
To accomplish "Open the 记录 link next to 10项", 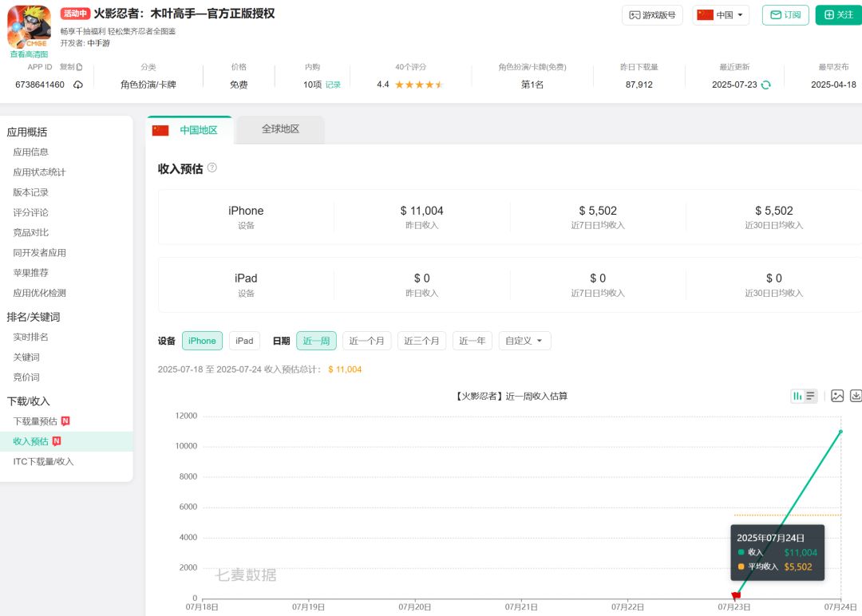I will [x=333, y=85].
